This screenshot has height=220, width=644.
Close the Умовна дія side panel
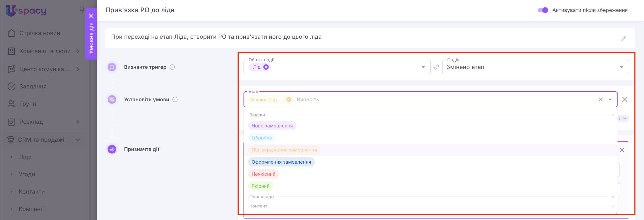pyautogui.click(x=91, y=16)
